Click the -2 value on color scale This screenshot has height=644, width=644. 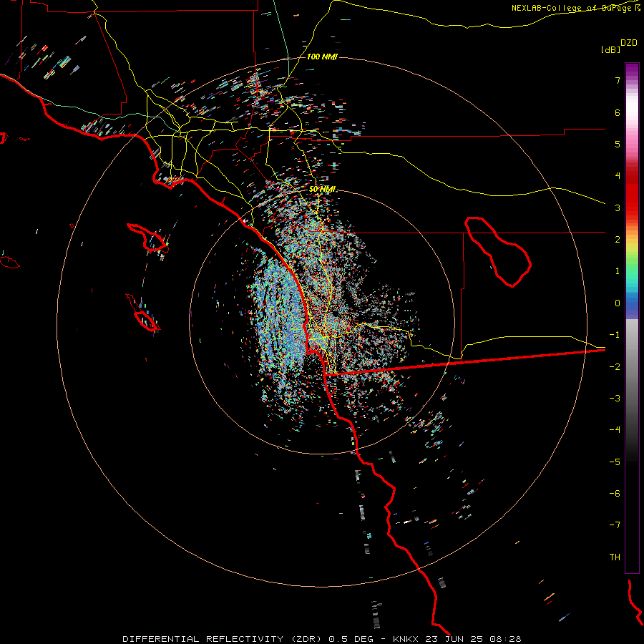tap(615, 367)
